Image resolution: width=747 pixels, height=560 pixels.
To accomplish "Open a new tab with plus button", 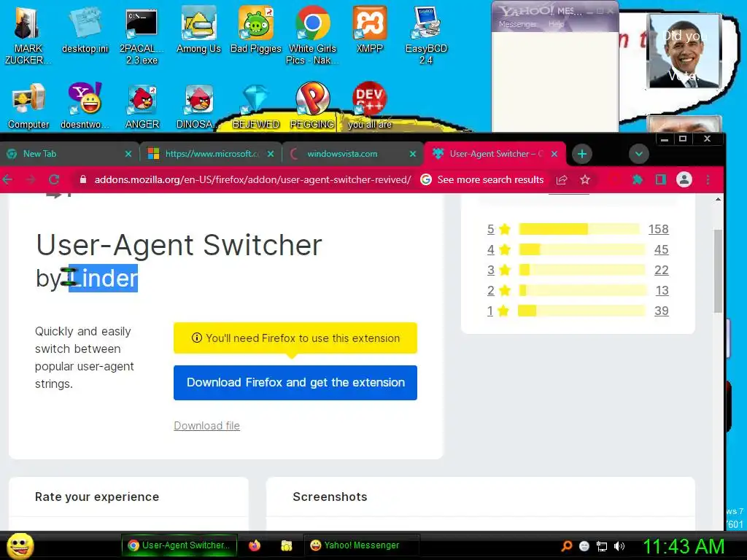I will tap(581, 154).
